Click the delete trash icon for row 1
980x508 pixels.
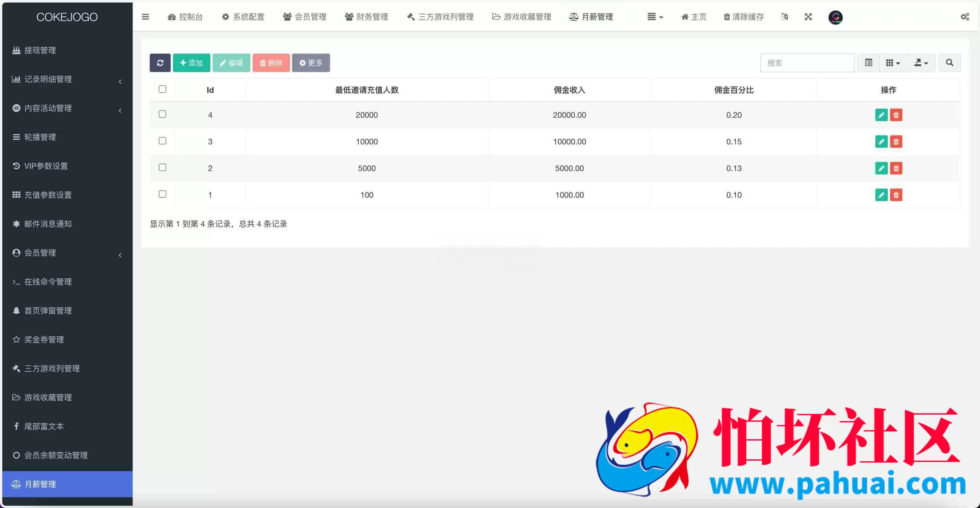896,195
